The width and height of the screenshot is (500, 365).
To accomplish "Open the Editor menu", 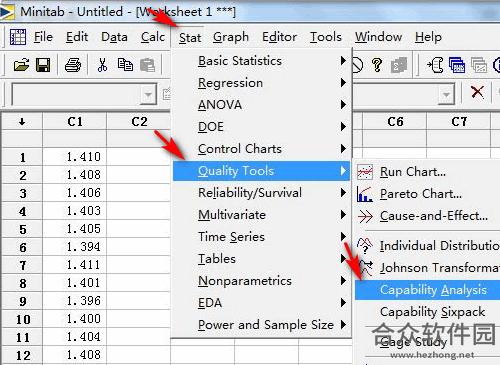I will [x=279, y=37].
